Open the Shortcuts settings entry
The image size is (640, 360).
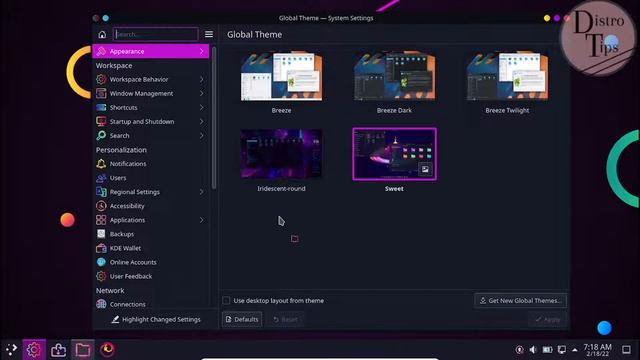151,107
